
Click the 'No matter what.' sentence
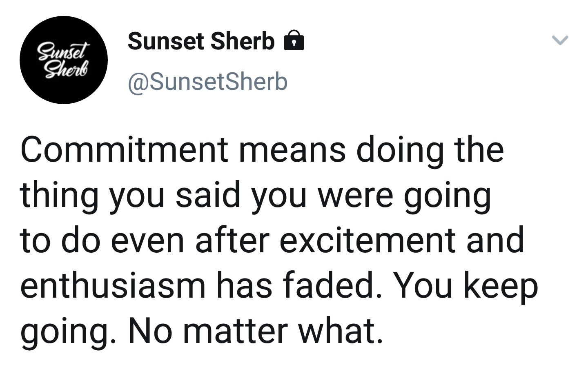pyautogui.click(x=255, y=330)
